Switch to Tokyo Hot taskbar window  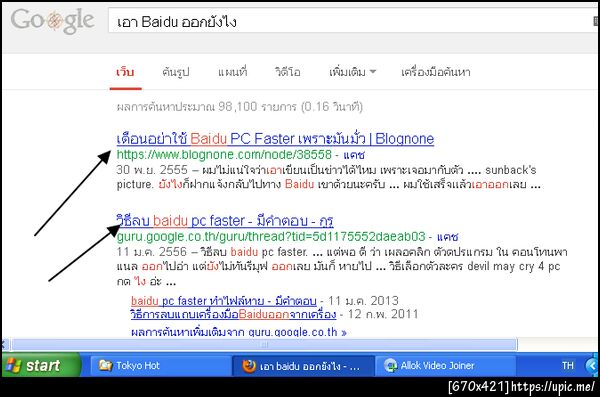pos(160,366)
